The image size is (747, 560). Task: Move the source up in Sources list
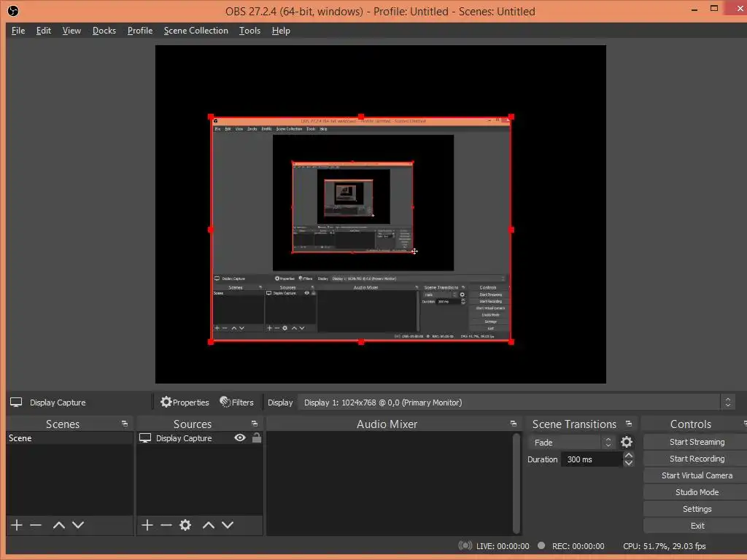[209, 525]
